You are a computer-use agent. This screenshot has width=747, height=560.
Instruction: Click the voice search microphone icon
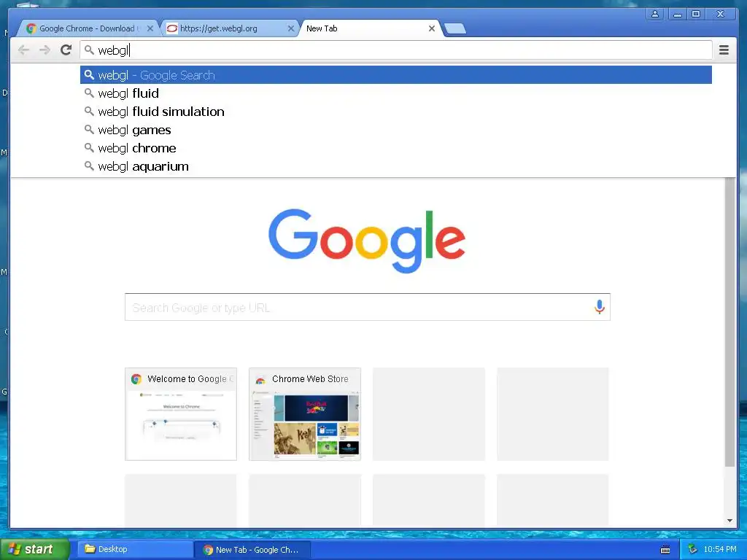(600, 307)
